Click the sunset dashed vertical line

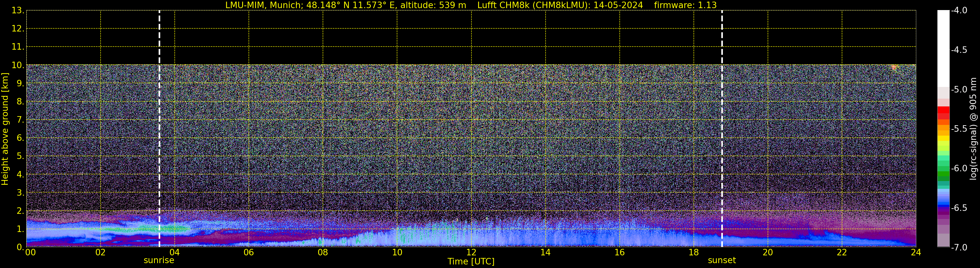point(722,129)
